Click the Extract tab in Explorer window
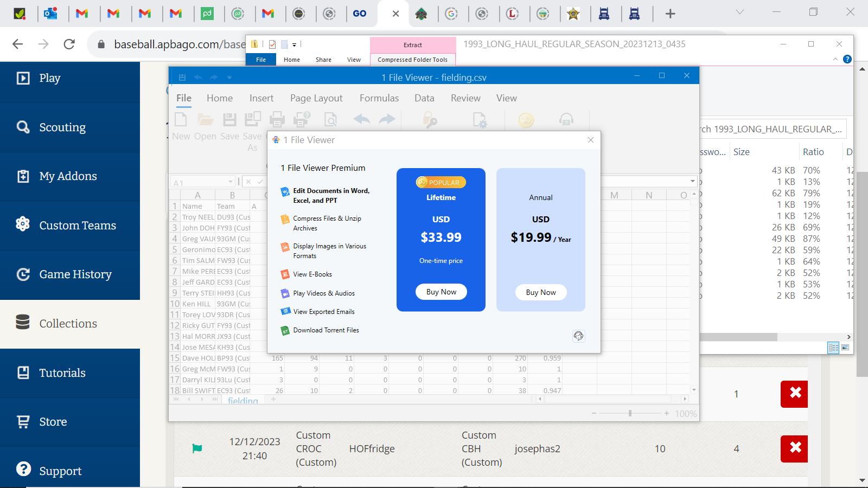This screenshot has height=488, width=868. click(413, 45)
